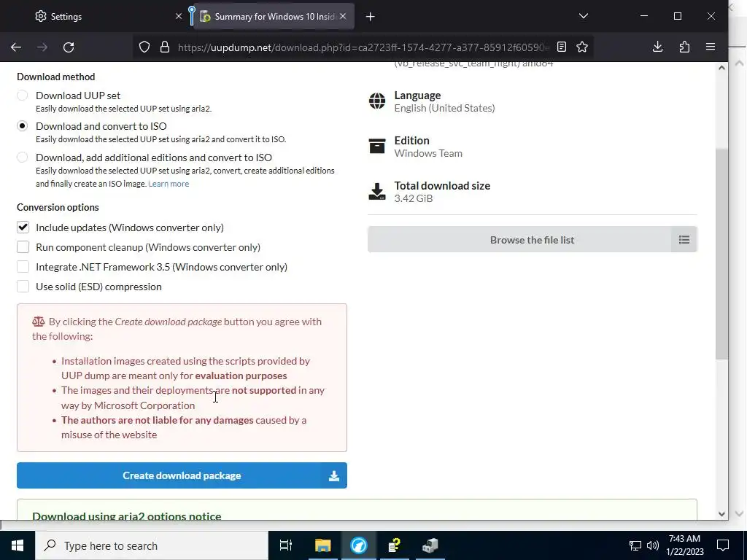Show site security padlock info

[x=165, y=47]
